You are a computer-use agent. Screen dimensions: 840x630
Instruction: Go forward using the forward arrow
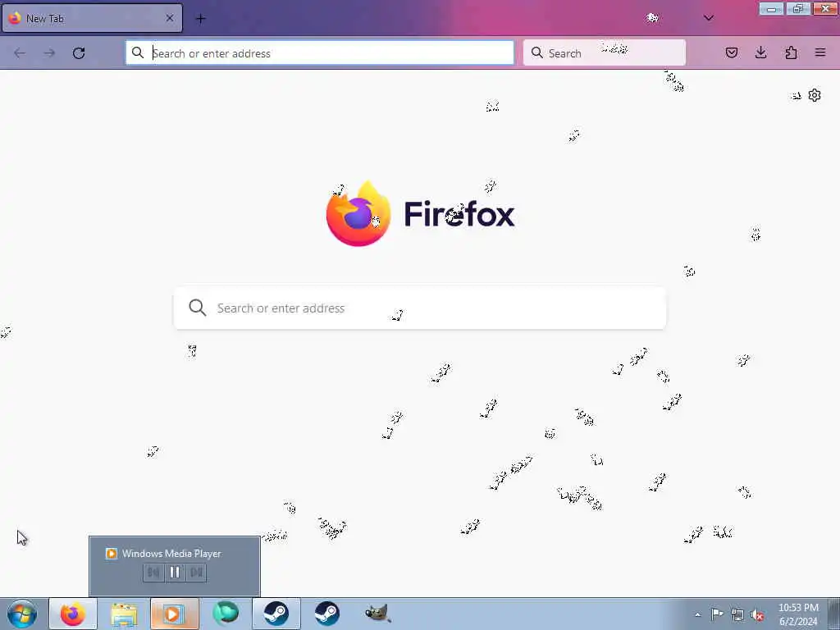[49, 53]
